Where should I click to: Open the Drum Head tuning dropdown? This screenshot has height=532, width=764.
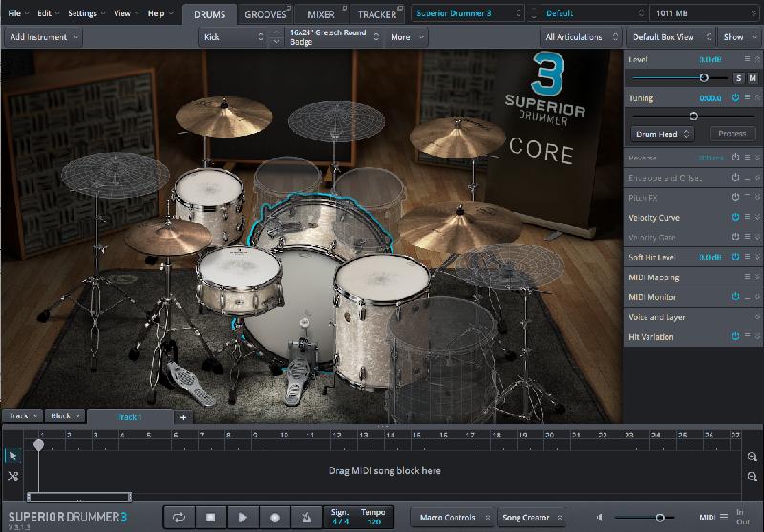[663, 134]
